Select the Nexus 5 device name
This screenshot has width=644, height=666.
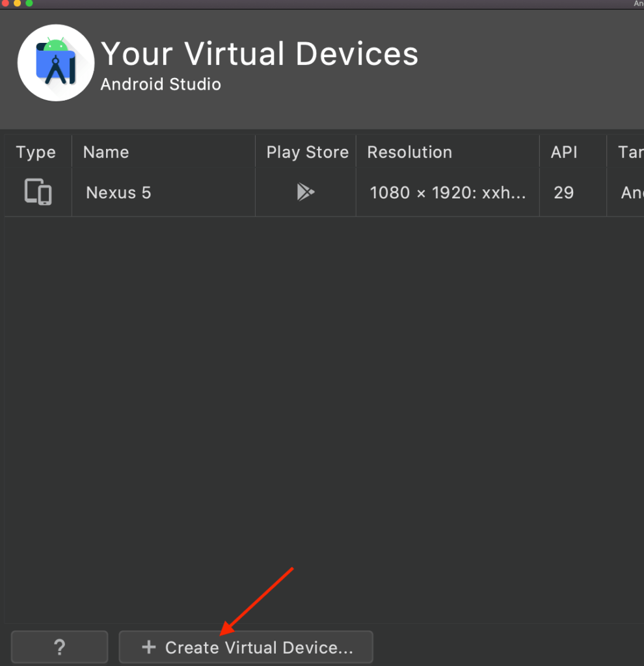pyautogui.click(x=118, y=193)
